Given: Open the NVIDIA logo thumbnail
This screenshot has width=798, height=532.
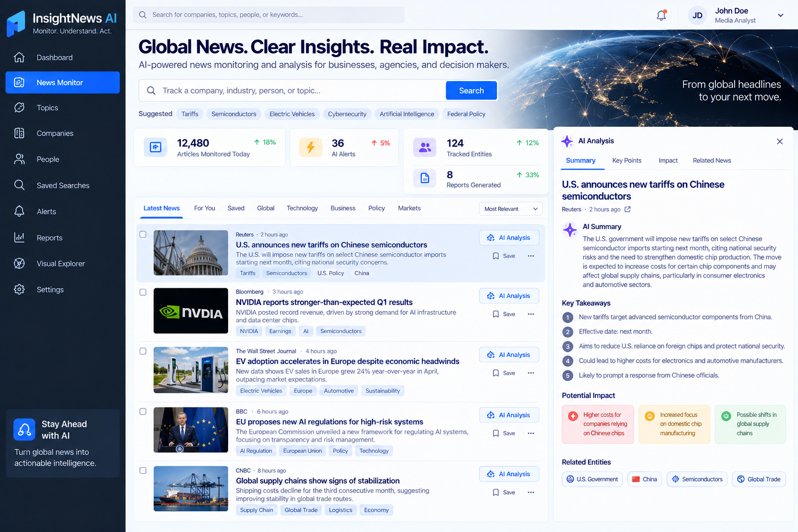Looking at the screenshot, I should (x=191, y=311).
